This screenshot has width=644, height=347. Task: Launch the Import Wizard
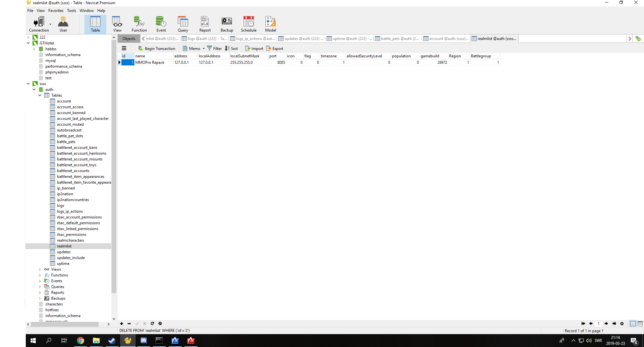(x=254, y=48)
